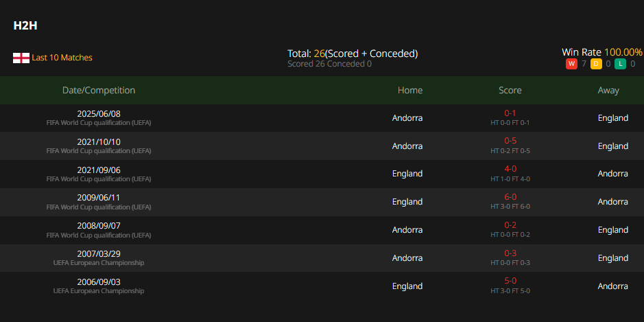Select the 4-0 score result

click(x=510, y=169)
